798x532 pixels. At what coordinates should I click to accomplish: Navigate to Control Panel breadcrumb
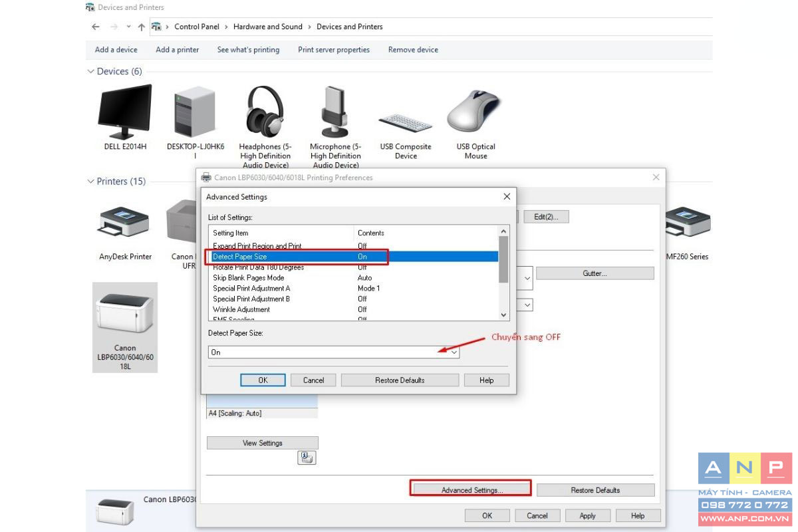click(197, 27)
